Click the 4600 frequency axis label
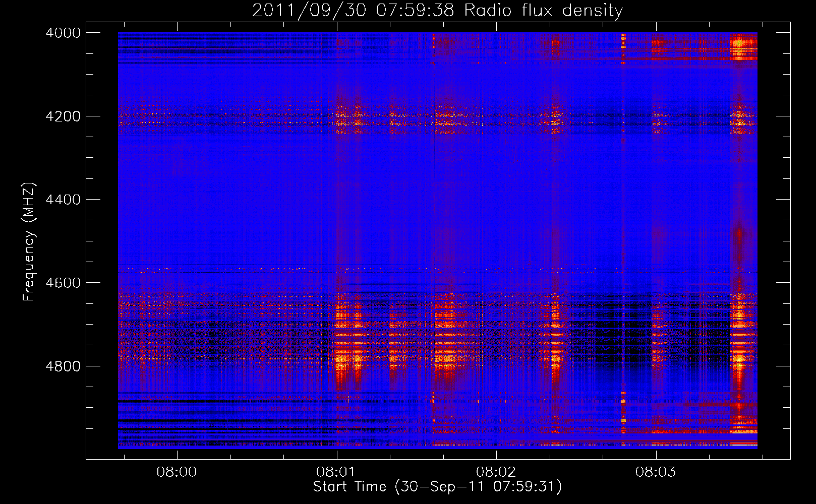The width and height of the screenshot is (816, 504). click(x=63, y=283)
